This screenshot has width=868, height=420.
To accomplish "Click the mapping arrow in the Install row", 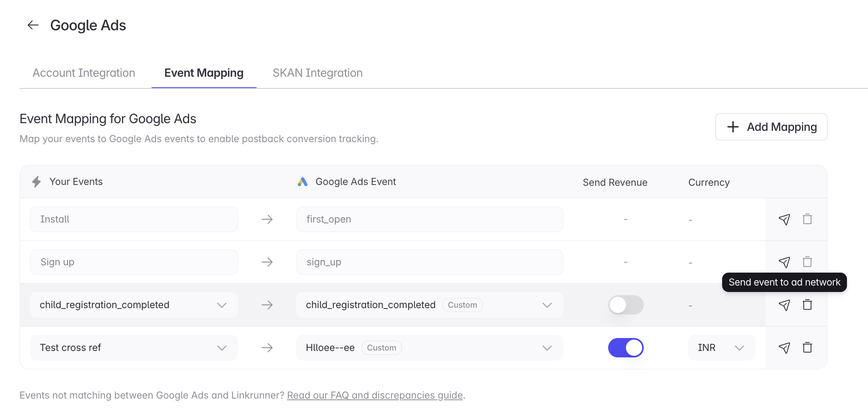I will (267, 219).
